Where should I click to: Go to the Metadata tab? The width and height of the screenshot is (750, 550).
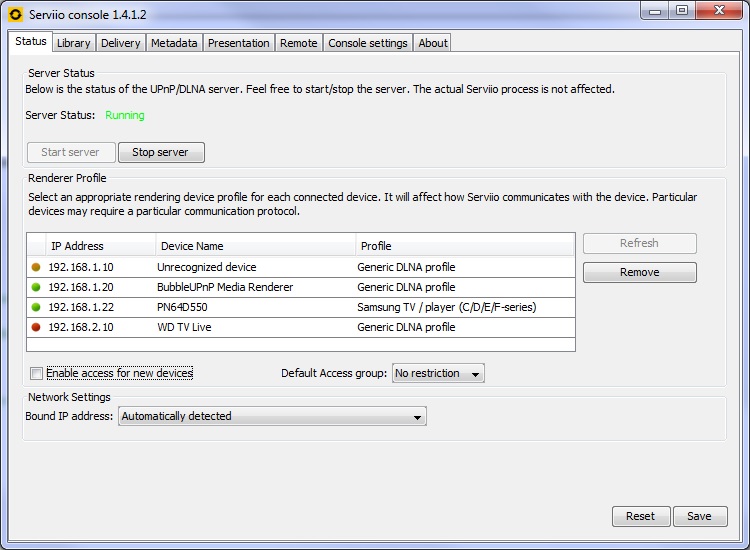pos(174,43)
